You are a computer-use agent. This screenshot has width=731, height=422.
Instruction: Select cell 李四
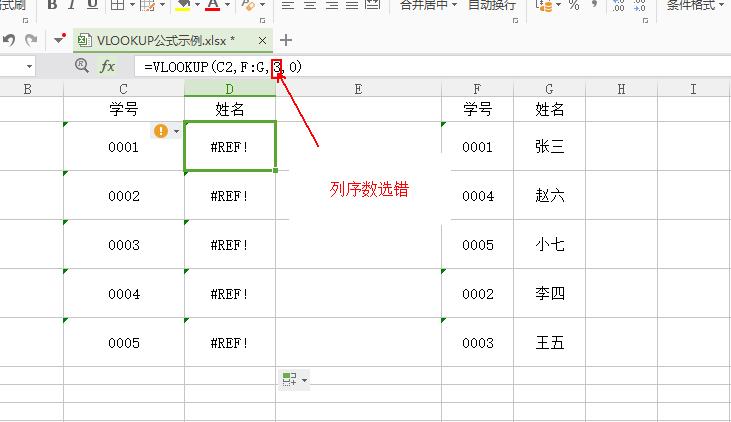tap(549, 294)
